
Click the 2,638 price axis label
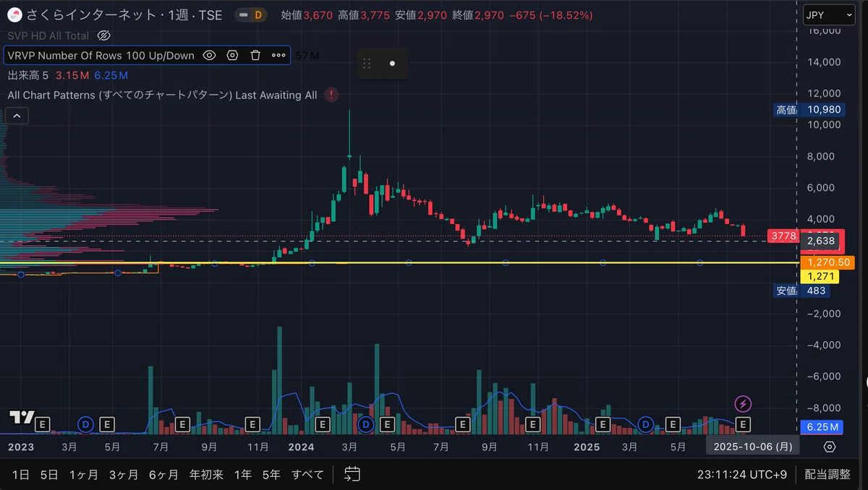point(821,241)
